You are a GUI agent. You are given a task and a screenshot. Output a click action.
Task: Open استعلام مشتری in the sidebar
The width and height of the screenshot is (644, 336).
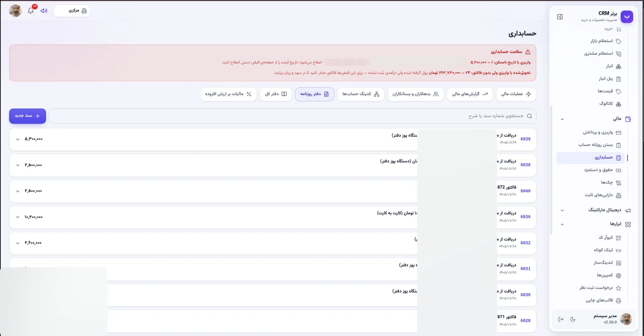pos(603,53)
